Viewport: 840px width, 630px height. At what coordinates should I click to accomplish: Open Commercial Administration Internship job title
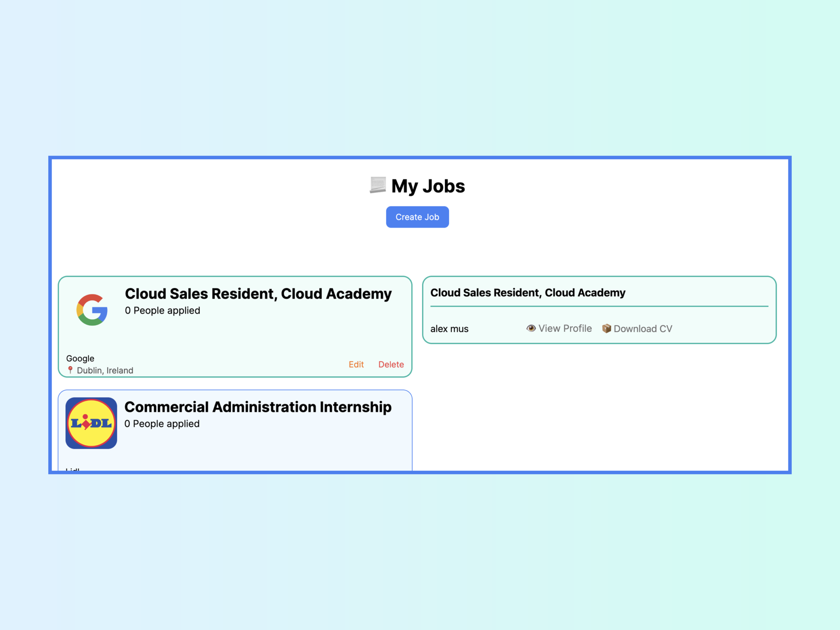pyautogui.click(x=258, y=407)
